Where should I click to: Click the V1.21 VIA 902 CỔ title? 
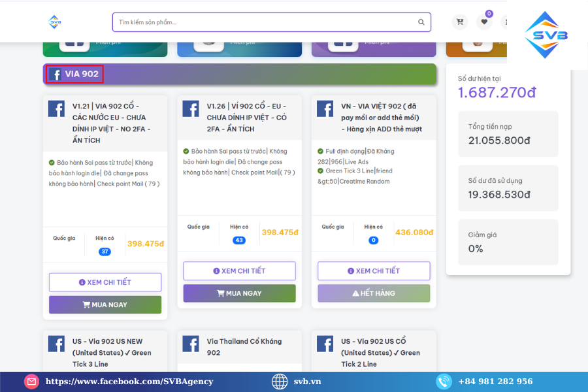(x=111, y=123)
